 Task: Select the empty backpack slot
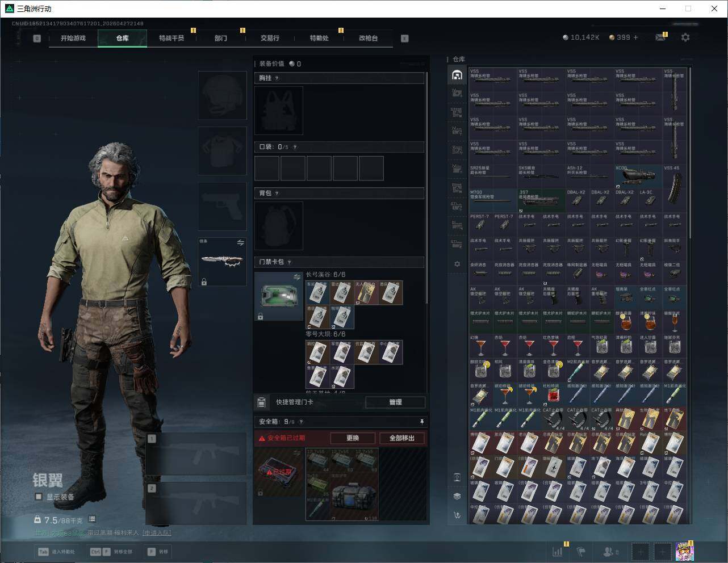click(279, 226)
